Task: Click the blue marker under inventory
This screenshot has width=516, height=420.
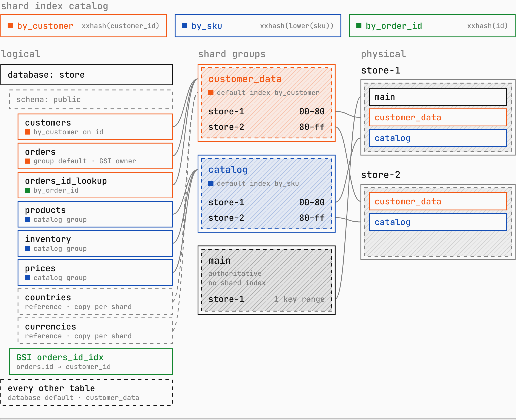Action: pos(27,248)
